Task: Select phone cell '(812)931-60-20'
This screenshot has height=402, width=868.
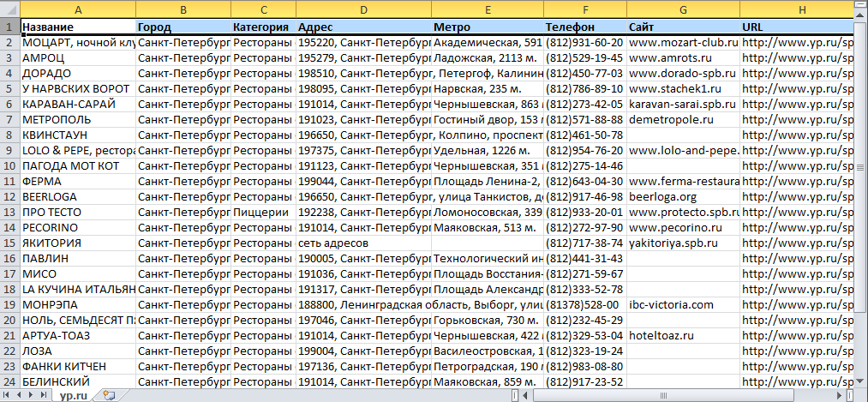Action: pyautogui.click(x=585, y=42)
